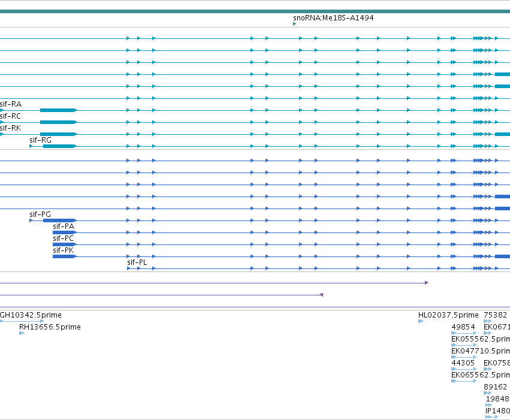Click the thick teal exon on the sif-RA row
This screenshot has width=510, height=420.
point(59,110)
